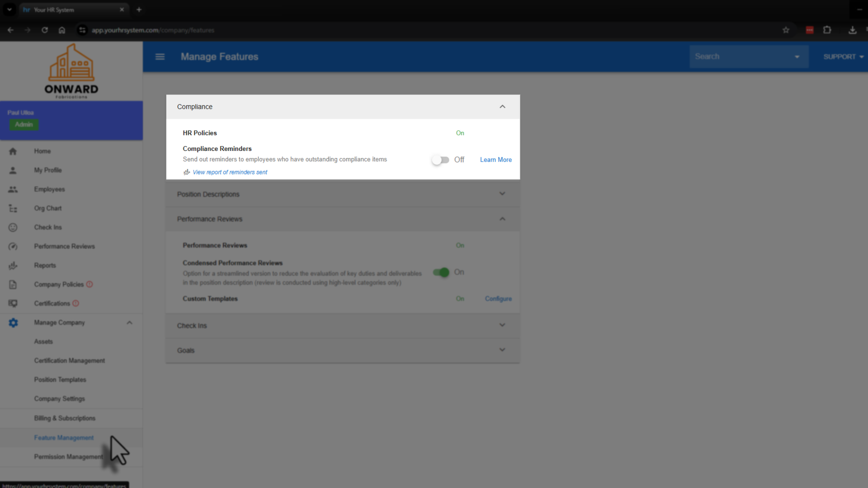Click the Org Chart icon
This screenshot has height=488, width=868.
point(13,208)
